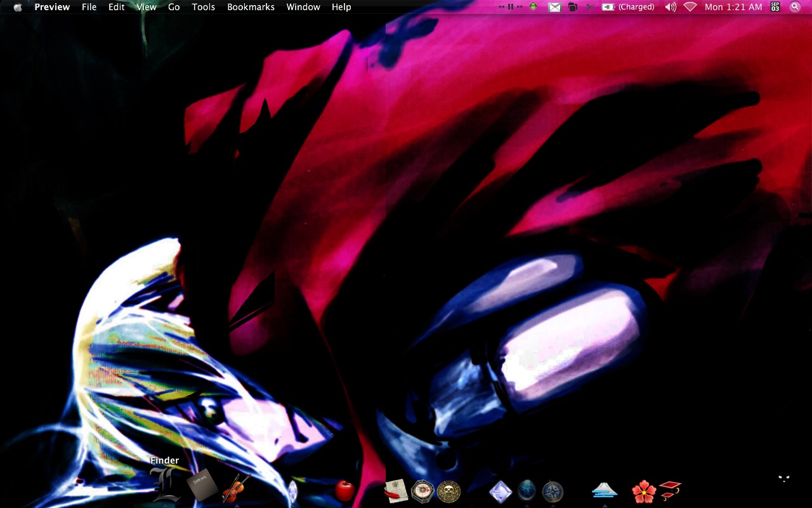Image resolution: width=812 pixels, height=508 pixels.
Task: Open the Apple menu
Action: (18, 7)
